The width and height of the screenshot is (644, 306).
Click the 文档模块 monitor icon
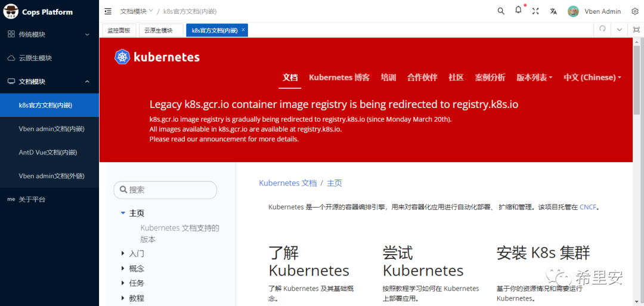click(x=11, y=81)
